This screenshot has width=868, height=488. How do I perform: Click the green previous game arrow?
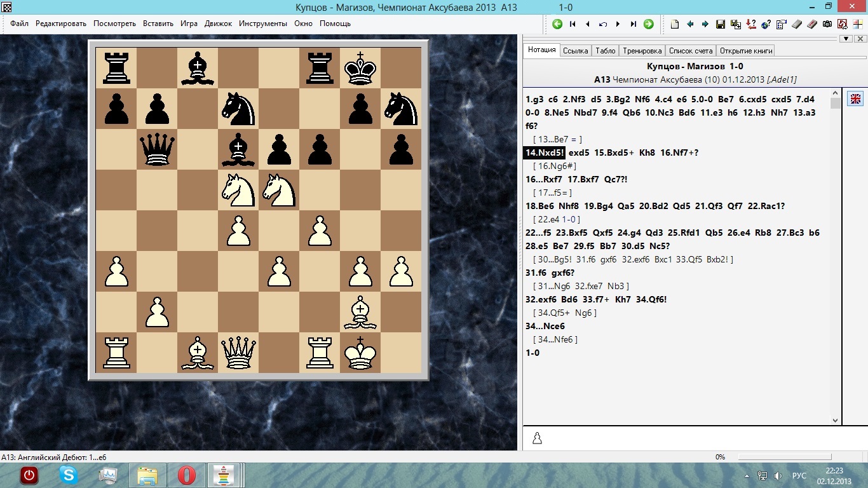pos(557,24)
